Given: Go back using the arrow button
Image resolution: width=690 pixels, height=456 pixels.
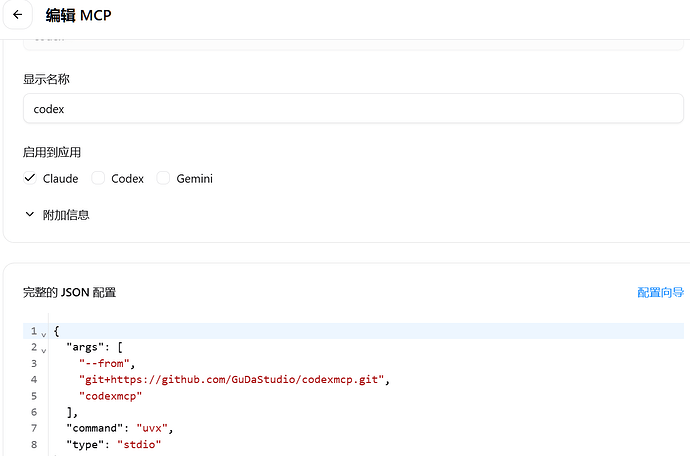Looking at the screenshot, I should coord(18,15).
